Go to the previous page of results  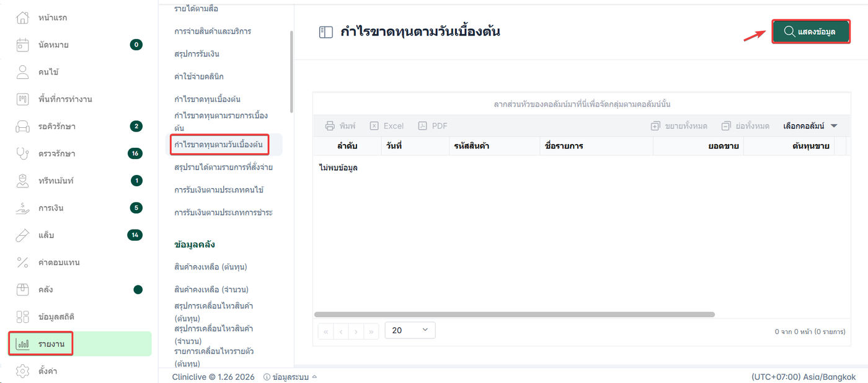(341, 331)
